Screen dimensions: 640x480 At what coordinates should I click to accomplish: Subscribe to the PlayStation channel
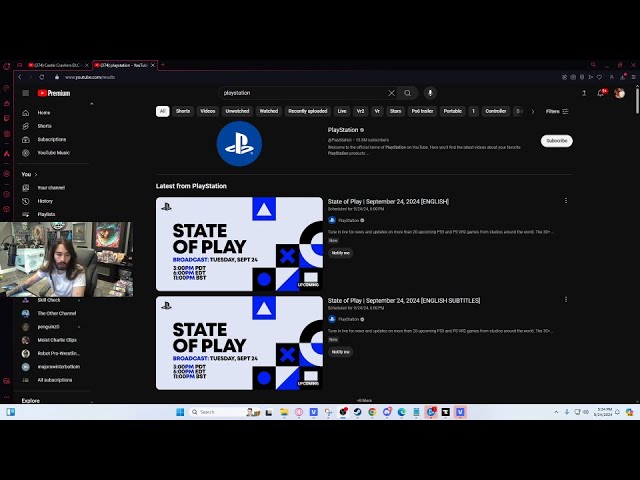click(557, 141)
